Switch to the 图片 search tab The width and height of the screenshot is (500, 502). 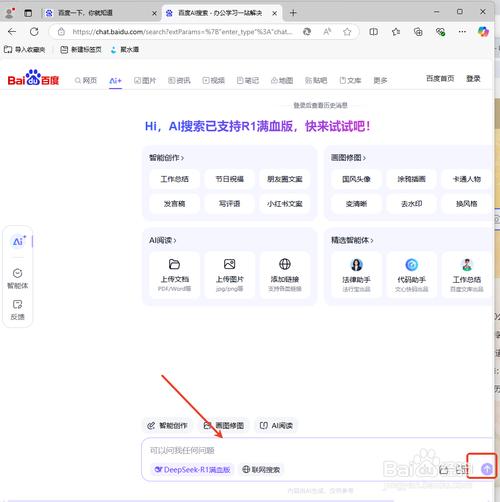pos(145,80)
